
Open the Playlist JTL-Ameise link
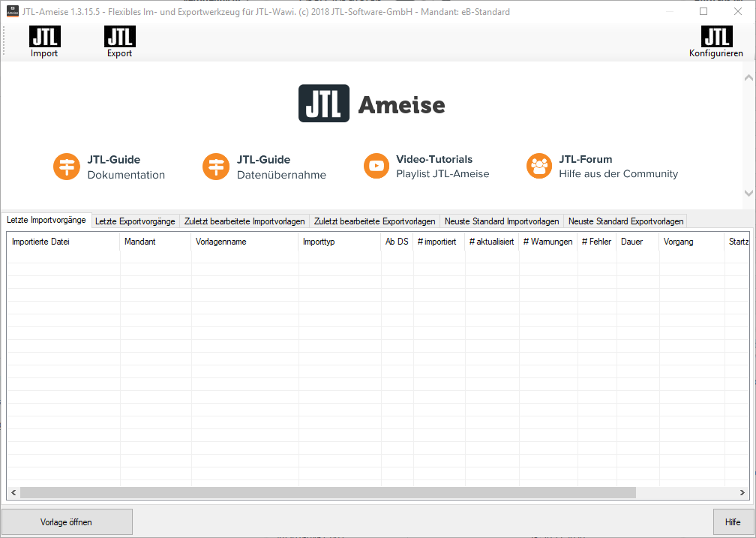(442, 174)
